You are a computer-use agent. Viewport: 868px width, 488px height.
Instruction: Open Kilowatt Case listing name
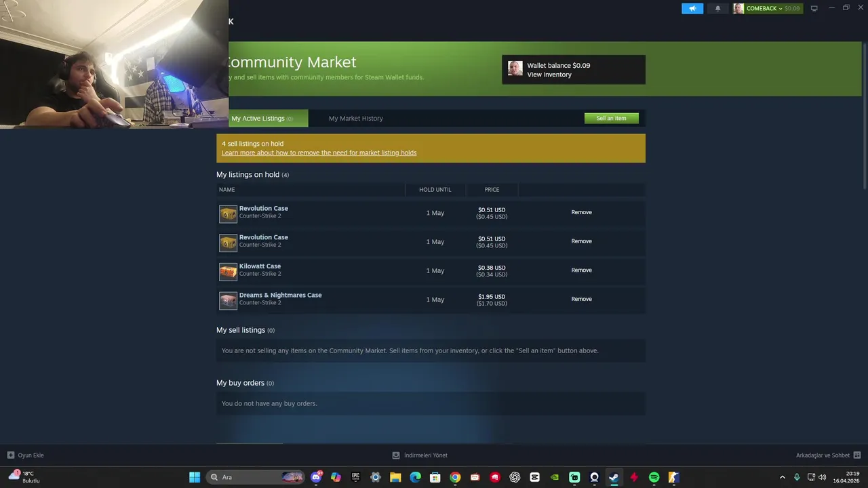point(260,266)
